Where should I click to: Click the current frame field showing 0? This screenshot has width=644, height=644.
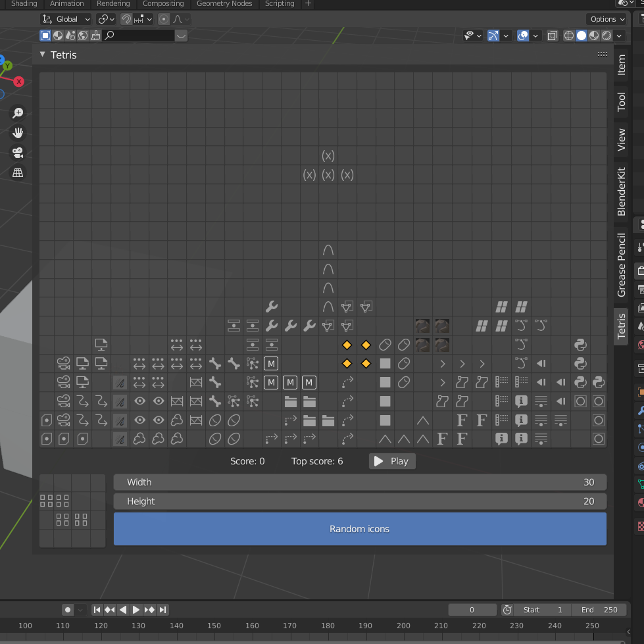(472, 610)
